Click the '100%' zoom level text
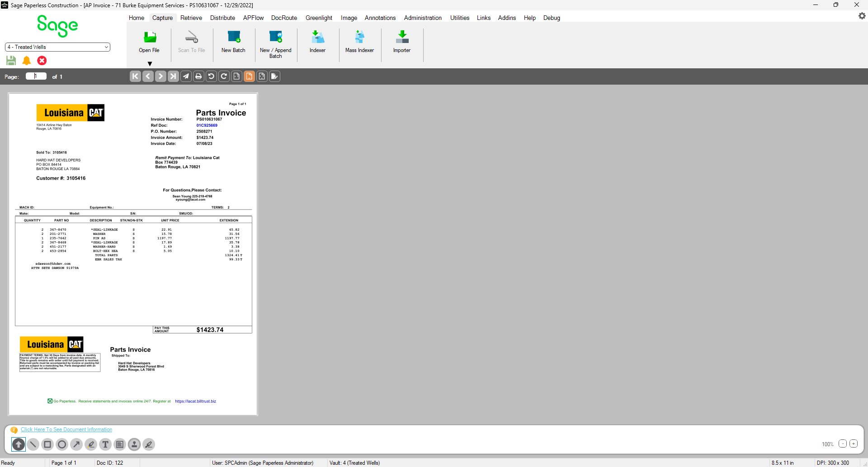This screenshot has height=467, width=868. [828, 444]
